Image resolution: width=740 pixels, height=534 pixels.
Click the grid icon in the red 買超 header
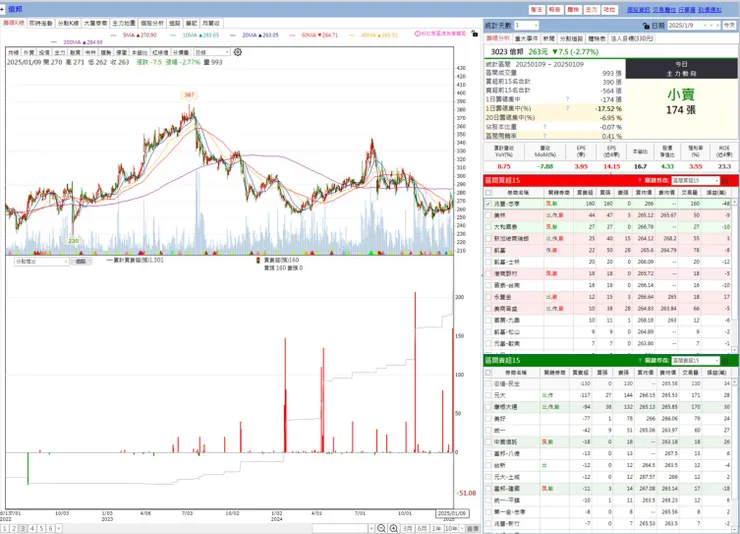click(725, 180)
